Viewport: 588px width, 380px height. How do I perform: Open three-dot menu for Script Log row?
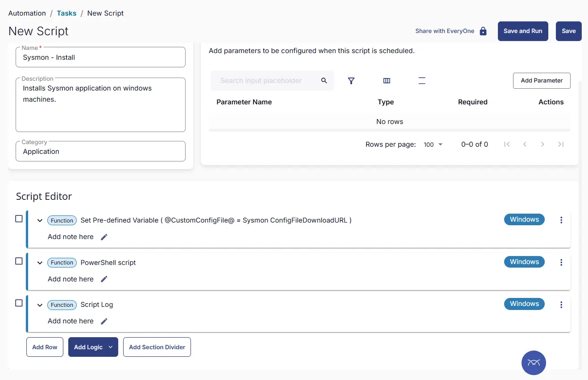click(x=561, y=305)
